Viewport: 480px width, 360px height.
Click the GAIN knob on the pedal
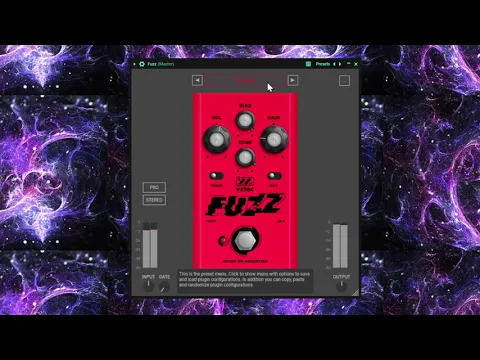point(274,139)
